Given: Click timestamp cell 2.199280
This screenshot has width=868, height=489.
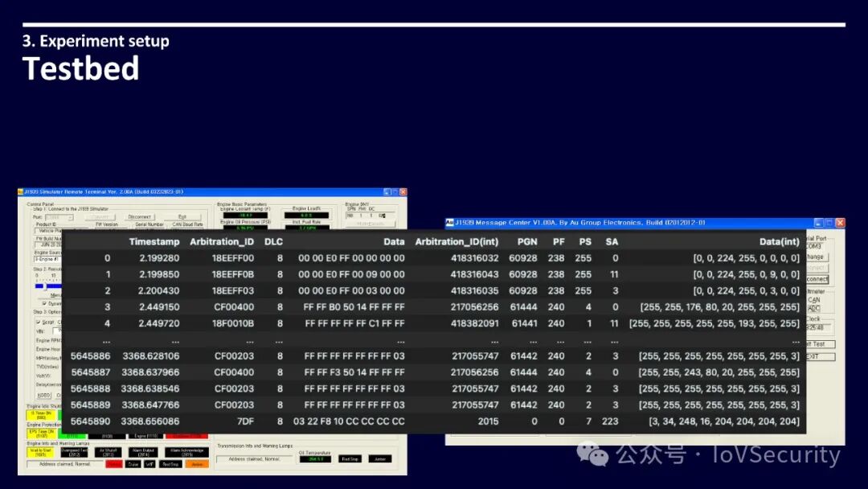Looking at the screenshot, I should [159, 258].
